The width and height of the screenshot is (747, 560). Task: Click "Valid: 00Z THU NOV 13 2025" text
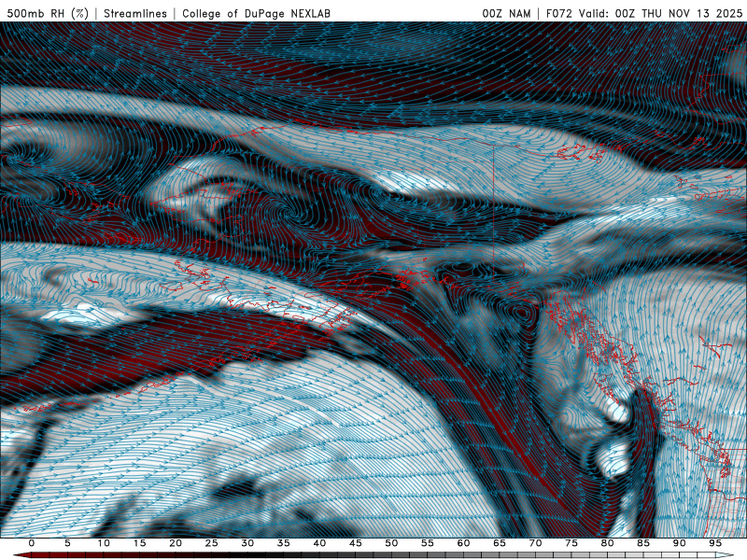point(661,13)
